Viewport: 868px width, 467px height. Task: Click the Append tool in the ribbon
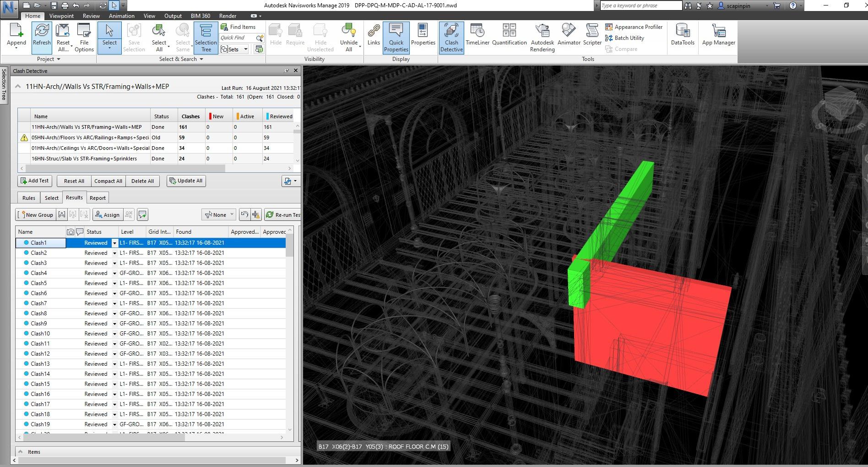pos(16,37)
